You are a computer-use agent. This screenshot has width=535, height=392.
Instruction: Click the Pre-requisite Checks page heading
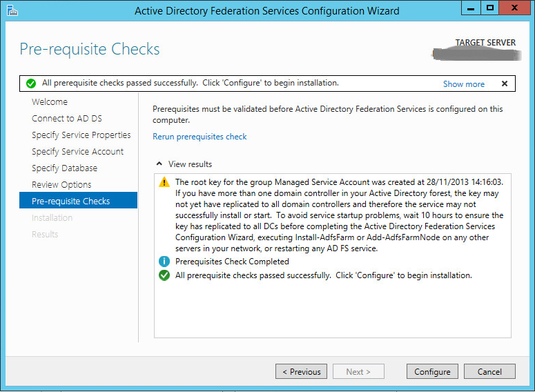[x=89, y=49]
